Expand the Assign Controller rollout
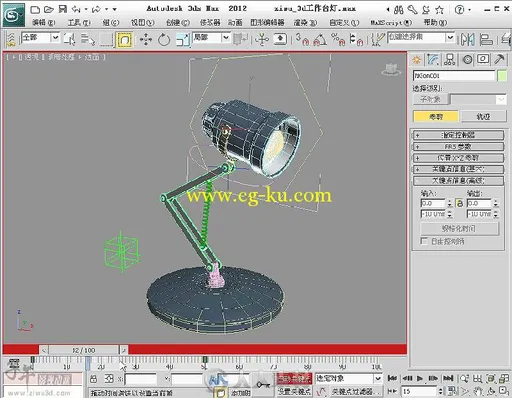 459,135
